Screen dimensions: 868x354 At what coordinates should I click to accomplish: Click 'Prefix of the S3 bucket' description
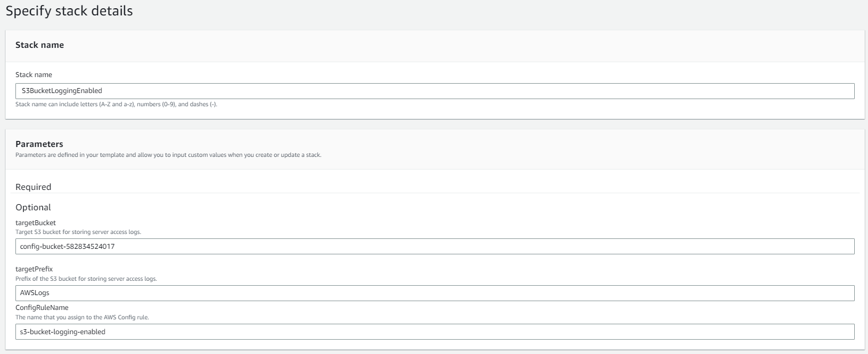pos(86,279)
